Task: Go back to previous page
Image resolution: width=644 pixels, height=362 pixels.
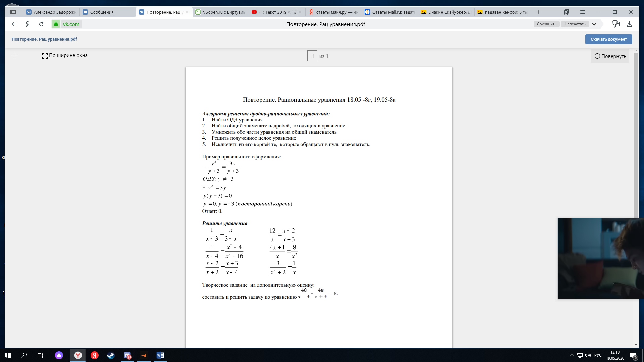Action: coord(14,24)
